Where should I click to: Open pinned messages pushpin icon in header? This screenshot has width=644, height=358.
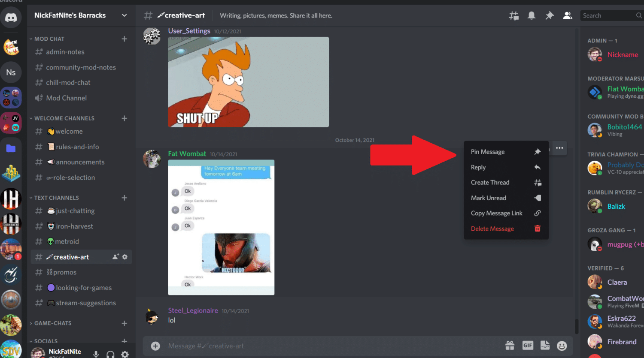[550, 16]
